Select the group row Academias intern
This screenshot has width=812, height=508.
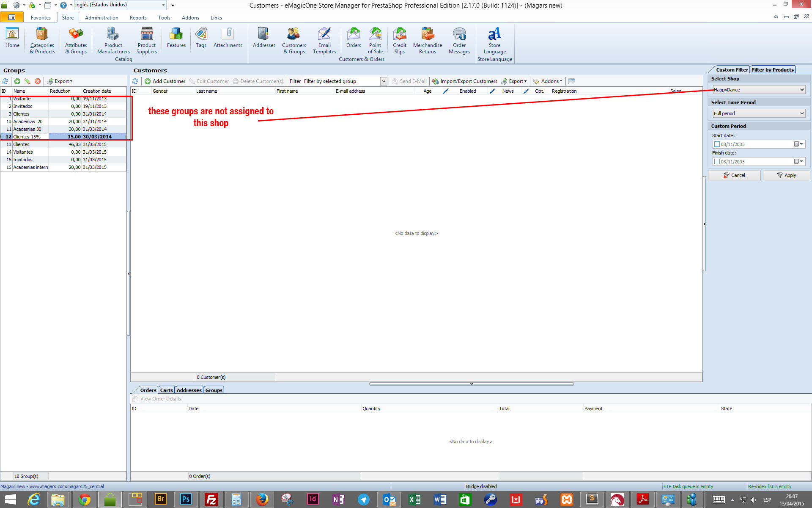click(63, 167)
